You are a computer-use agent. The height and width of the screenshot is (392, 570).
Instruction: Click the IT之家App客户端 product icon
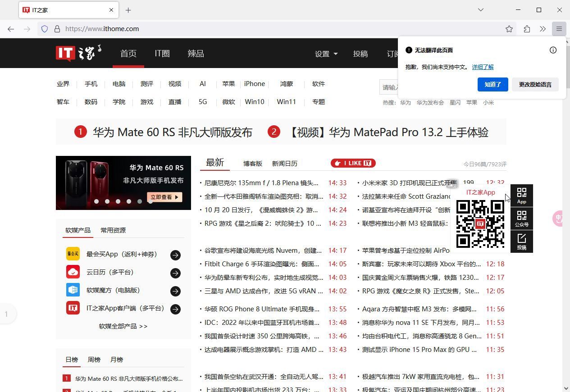click(x=73, y=308)
